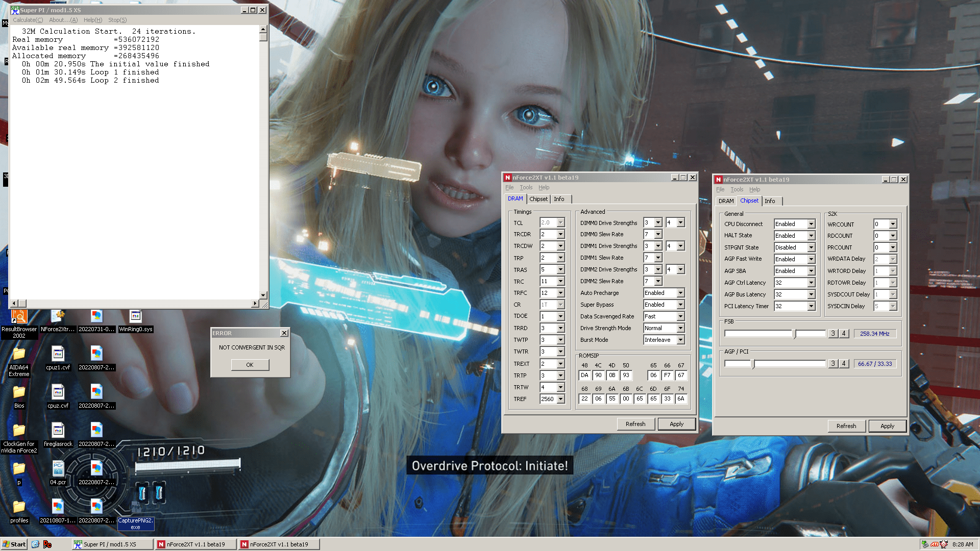
Task: Open the Info tab in DRAM window
Action: click(x=559, y=199)
